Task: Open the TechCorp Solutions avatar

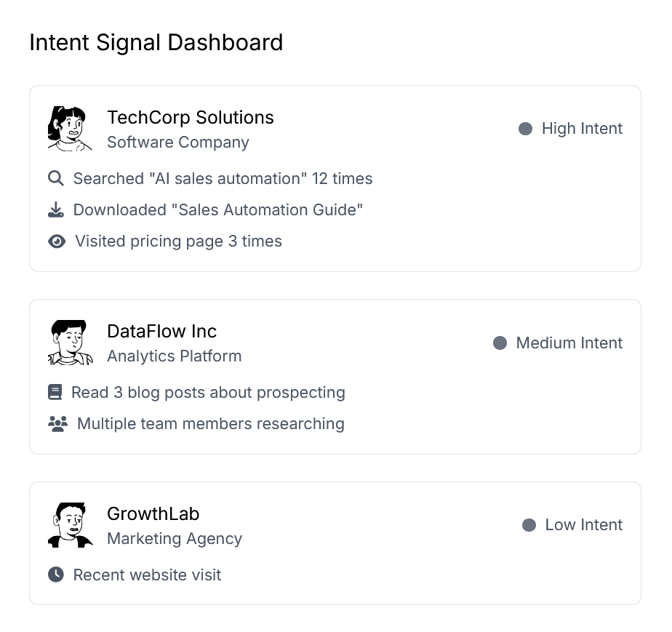Action: [70, 129]
